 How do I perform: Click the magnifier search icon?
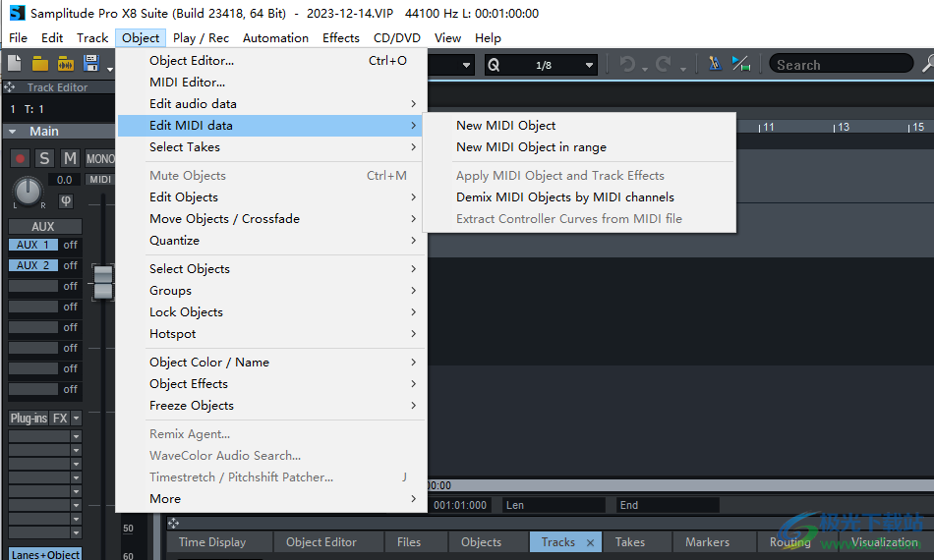click(927, 63)
